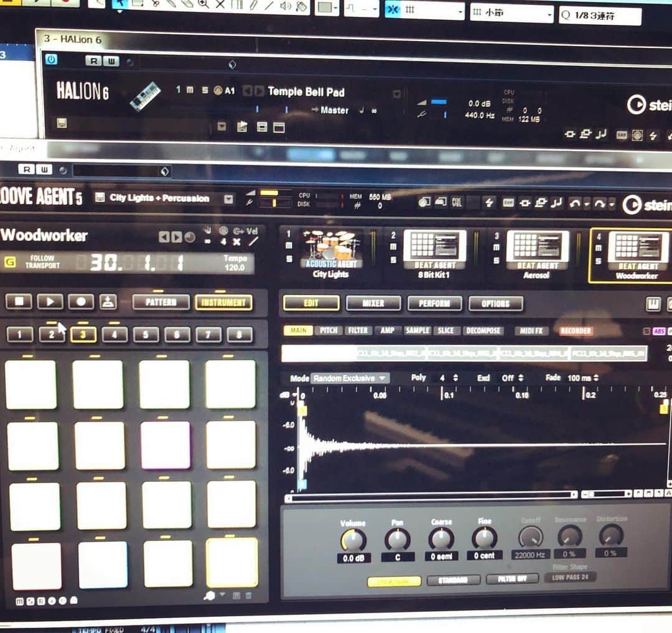Expand the City Lights + Percussion preset menu
This screenshot has height=633, width=672.
[x=228, y=199]
